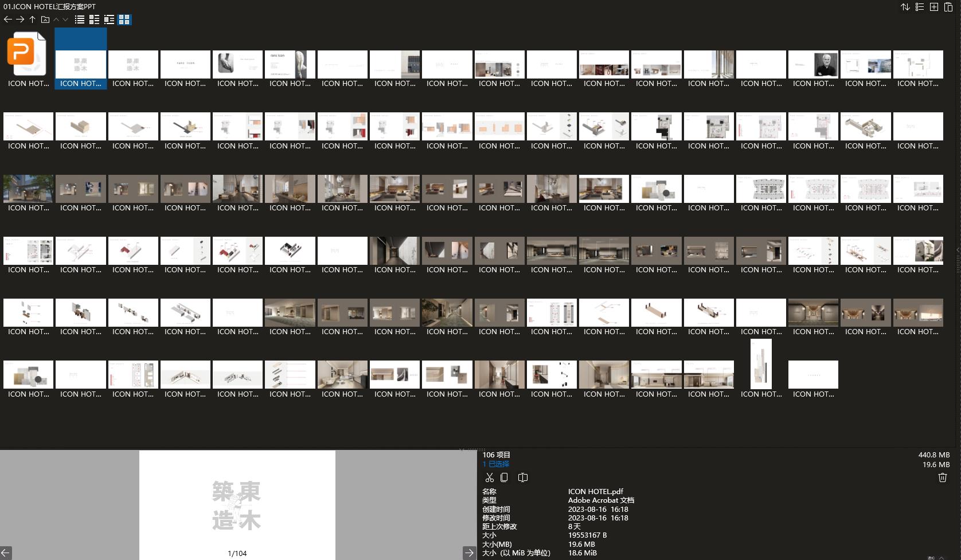Click the copy icon in the details panel
This screenshot has height=560, width=961.
point(504,477)
